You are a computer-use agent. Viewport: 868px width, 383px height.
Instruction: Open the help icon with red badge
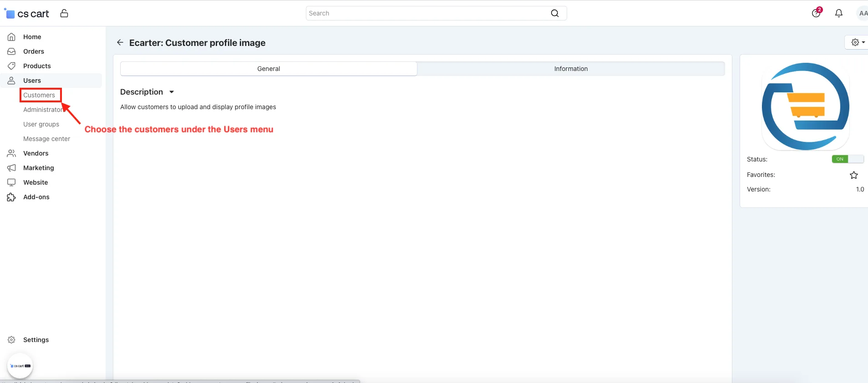(817, 13)
